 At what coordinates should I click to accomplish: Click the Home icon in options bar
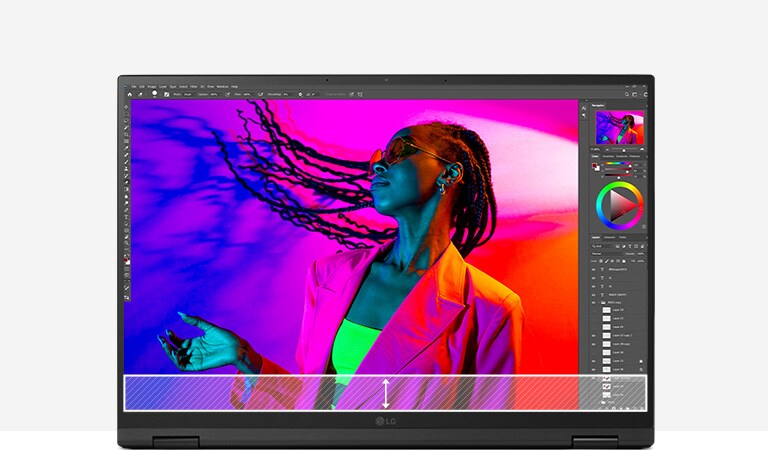(128, 94)
